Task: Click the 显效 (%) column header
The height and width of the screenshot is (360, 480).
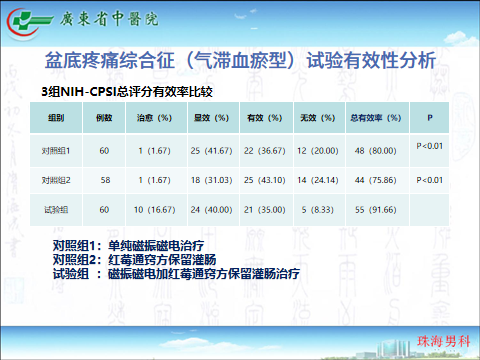Action: click(213, 118)
